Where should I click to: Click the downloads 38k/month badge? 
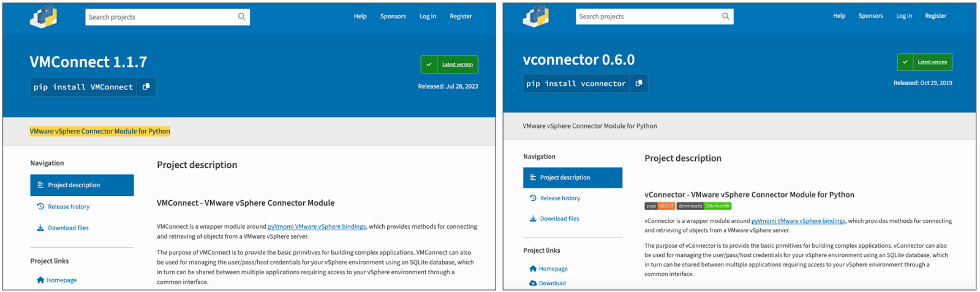(x=704, y=206)
